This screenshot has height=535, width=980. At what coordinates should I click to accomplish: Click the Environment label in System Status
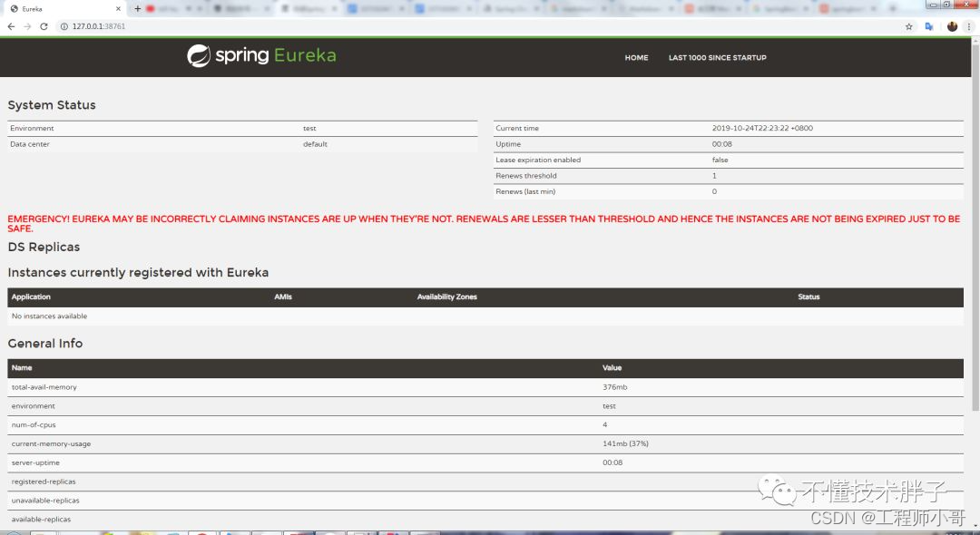tap(32, 128)
